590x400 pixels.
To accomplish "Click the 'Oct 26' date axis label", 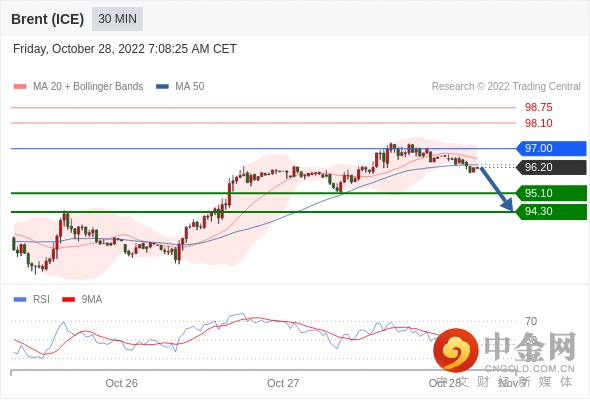I will (122, 383).
